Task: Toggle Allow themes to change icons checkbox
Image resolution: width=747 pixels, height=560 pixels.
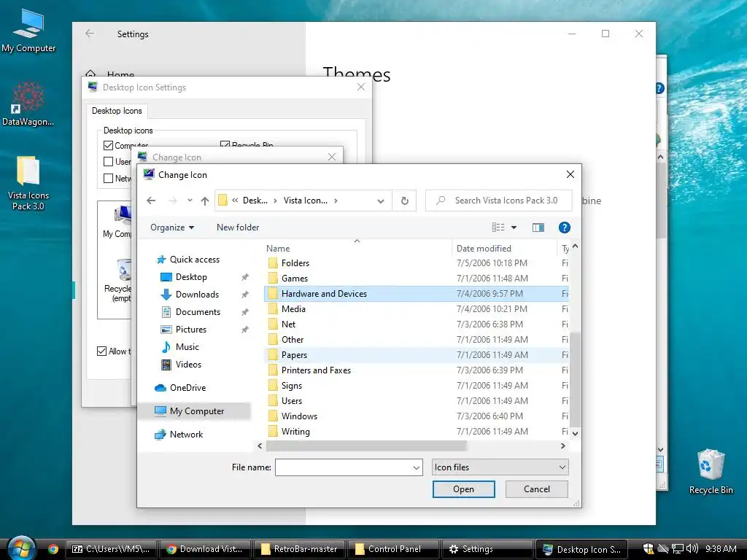Action: (x=101, y=351)
